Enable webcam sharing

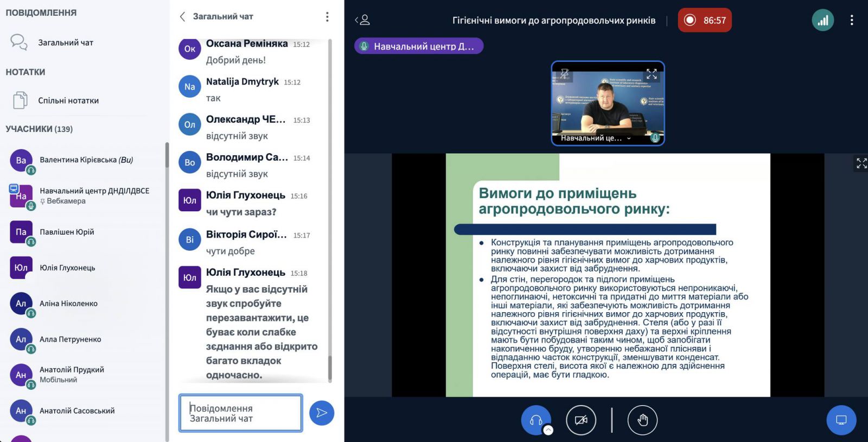point(581,420)
